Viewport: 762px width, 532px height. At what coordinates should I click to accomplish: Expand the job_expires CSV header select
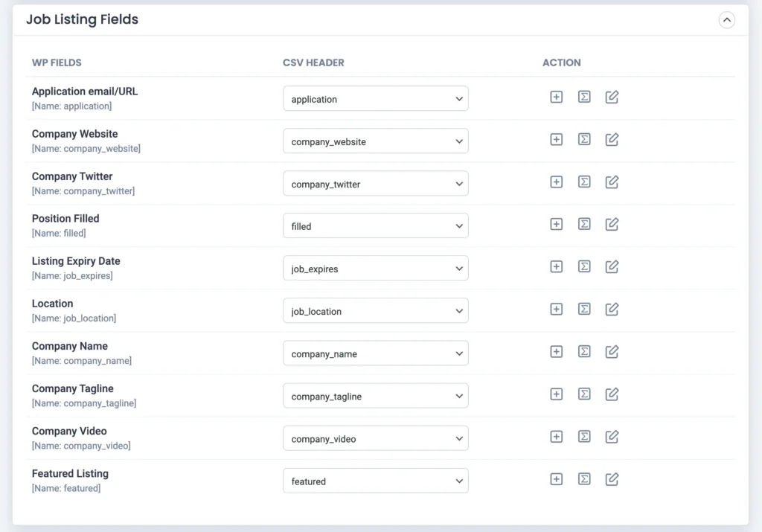tap(375, 269)
